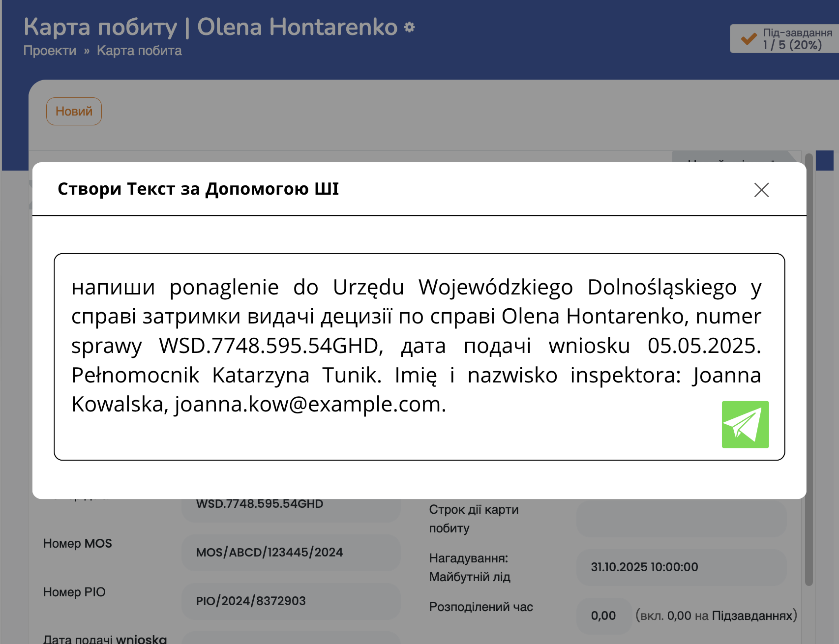The width and height of the screenshot is (839, 644).
Task: Click the empty Строк дії карти побиту field
Action: [x=681, y=519]
